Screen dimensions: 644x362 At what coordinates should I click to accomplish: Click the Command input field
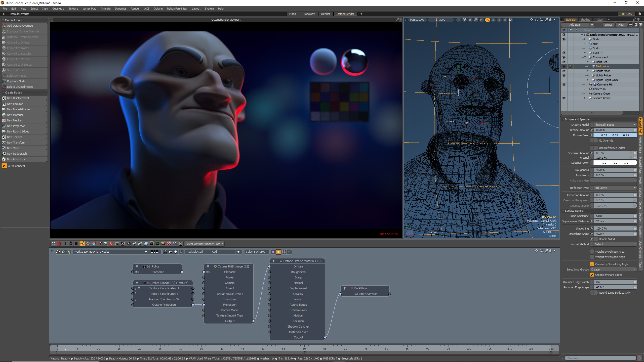[x=600, y=358]
